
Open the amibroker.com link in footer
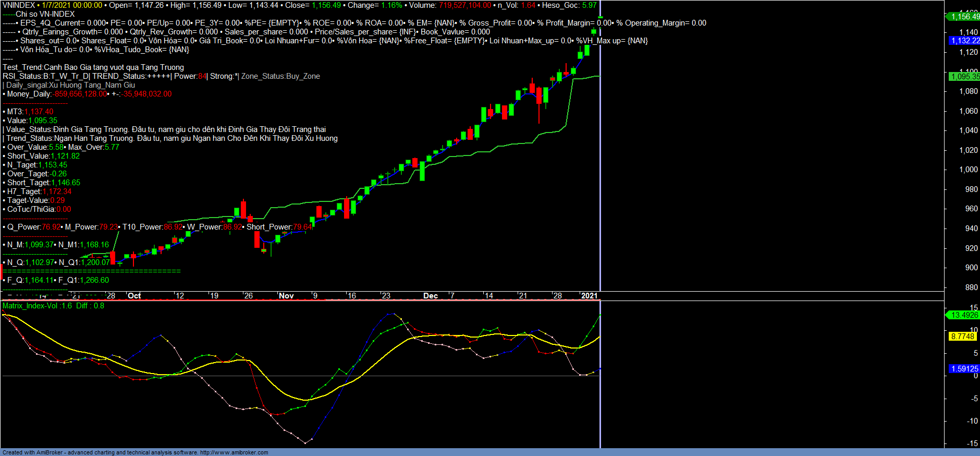[x=234, y=452]
